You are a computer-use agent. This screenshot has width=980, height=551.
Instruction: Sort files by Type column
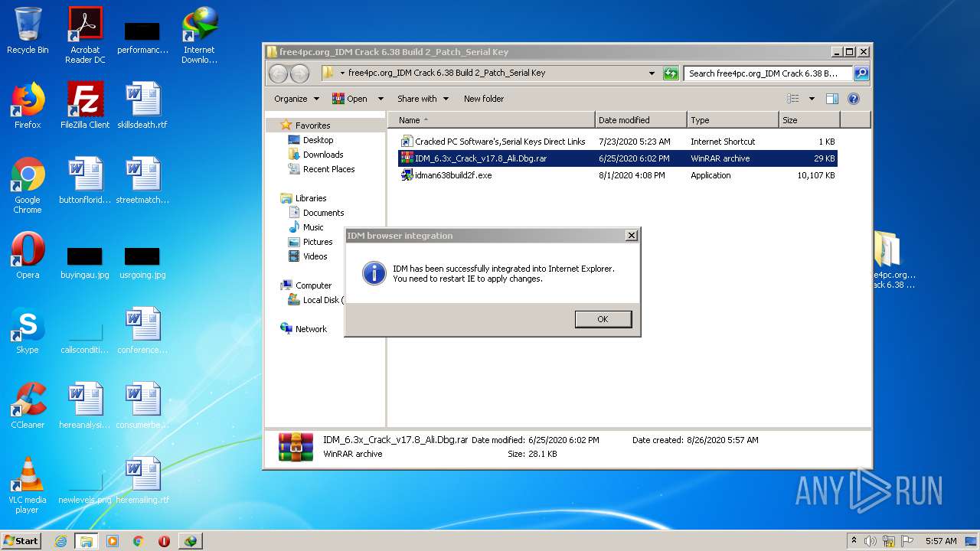coord(733,120)
